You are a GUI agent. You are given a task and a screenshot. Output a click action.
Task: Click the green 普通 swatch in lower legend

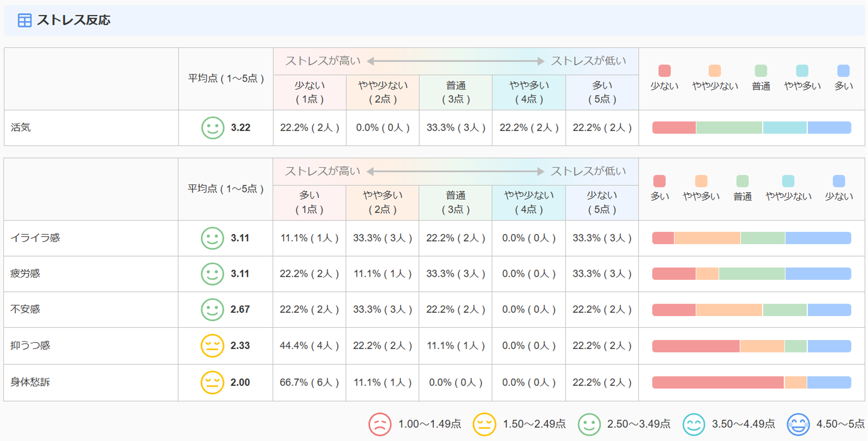pyautogui.click(x=743, y=181)
